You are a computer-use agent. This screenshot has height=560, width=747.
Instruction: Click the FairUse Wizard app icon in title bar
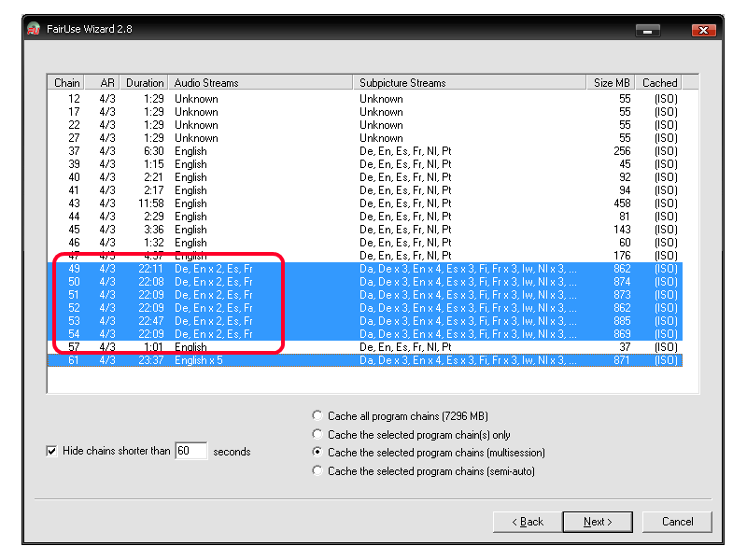[x=34, y=29]
